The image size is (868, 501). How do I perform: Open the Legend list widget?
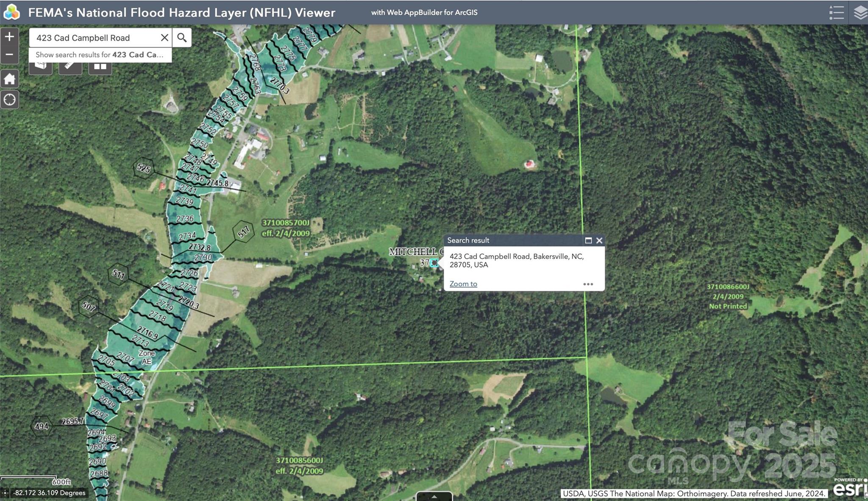point(836,12)
